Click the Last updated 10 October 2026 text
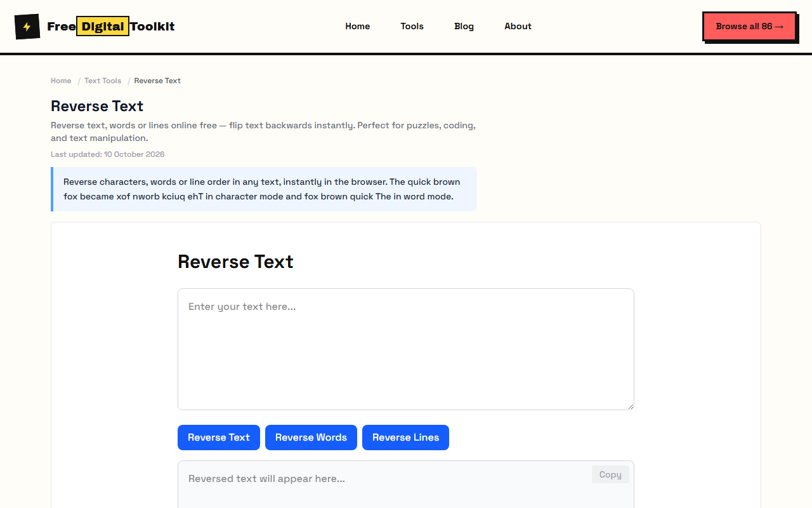This screenshot has width=812, height=508. pyautogui.click(x=108, y=154)
